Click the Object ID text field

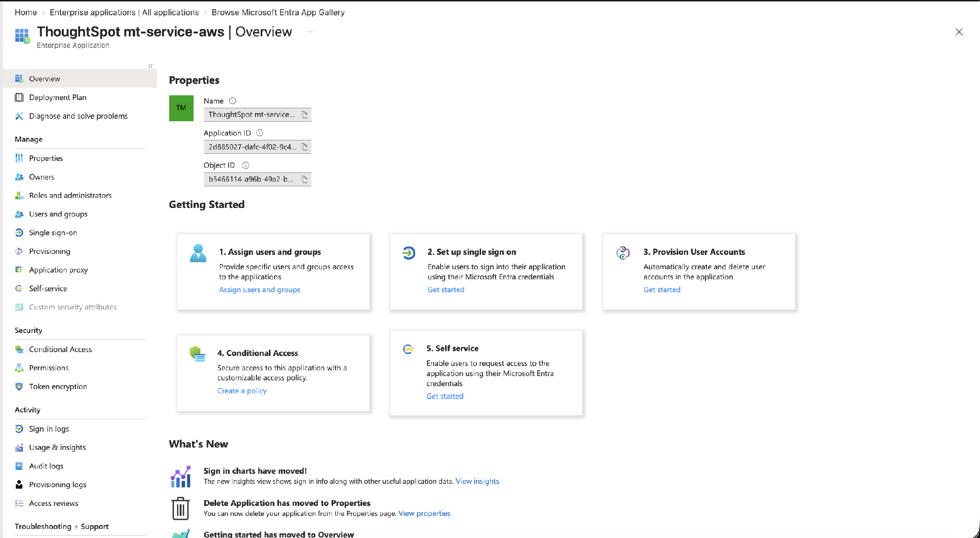point(258,179)
